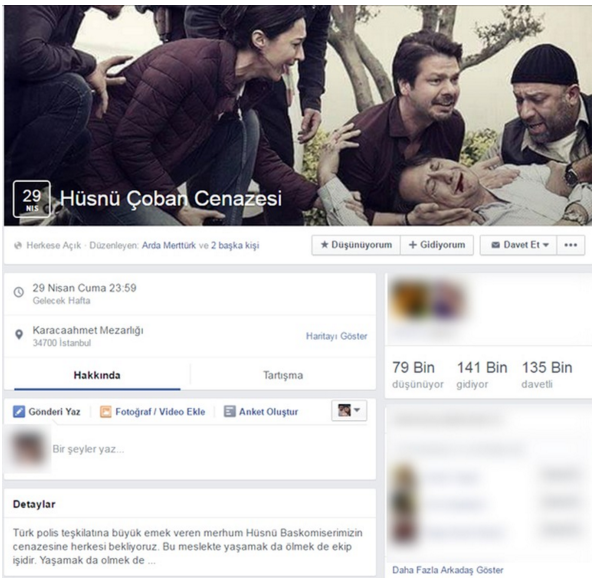
Task: Open the three-dots more options button
Action: (x=571, y=245)
